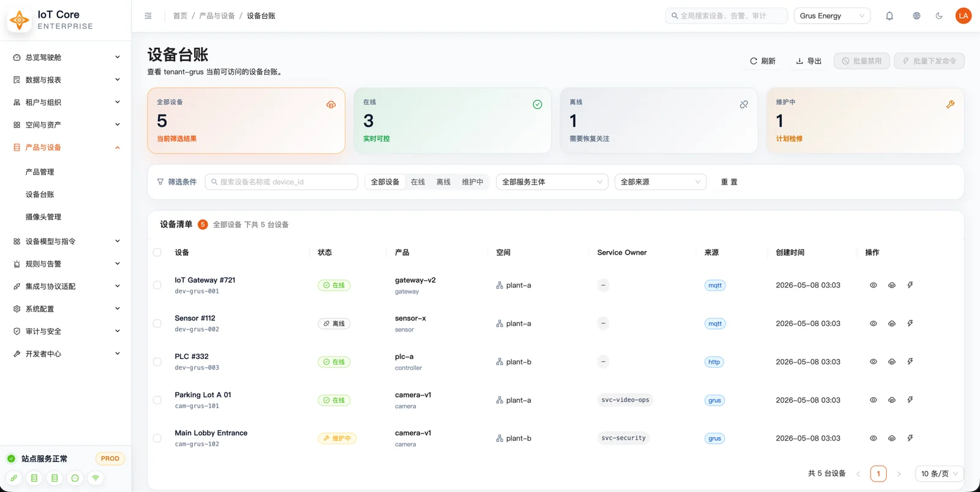Select pagination page 1
Screen dimensions: 980x492
pyautogui.click(x=878, y=474)
